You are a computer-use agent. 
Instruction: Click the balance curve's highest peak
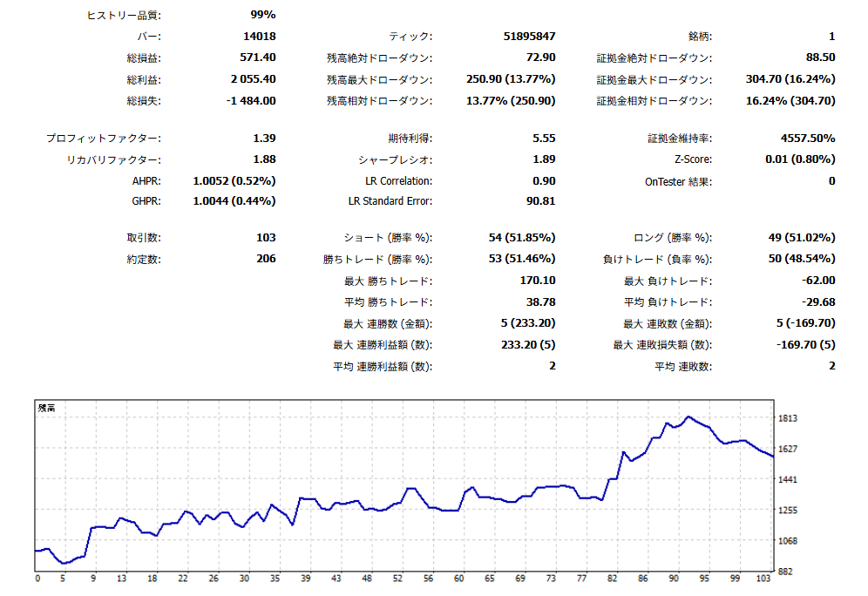click(688, 417)
